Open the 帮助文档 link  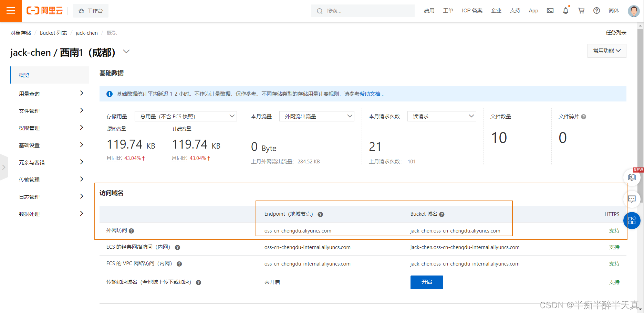pyautogui.click(x=370, y=94)
